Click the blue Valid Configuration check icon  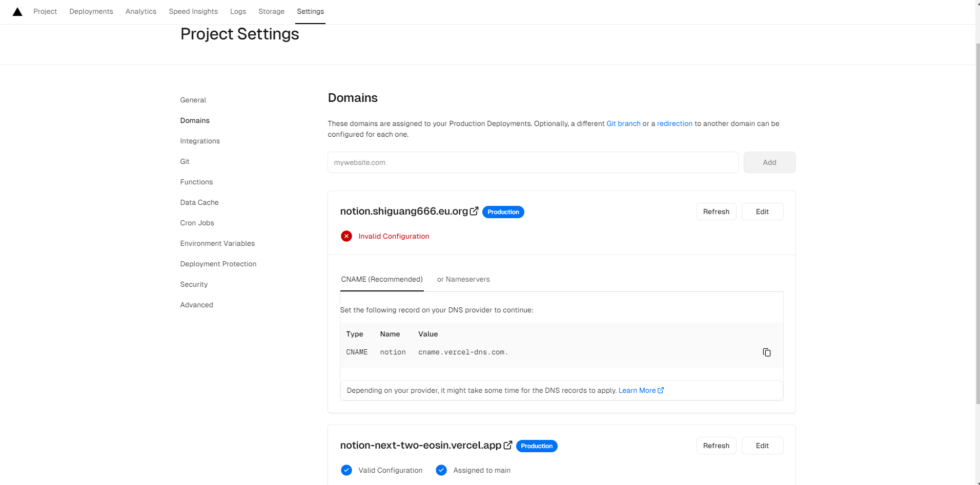click(346, 470)
